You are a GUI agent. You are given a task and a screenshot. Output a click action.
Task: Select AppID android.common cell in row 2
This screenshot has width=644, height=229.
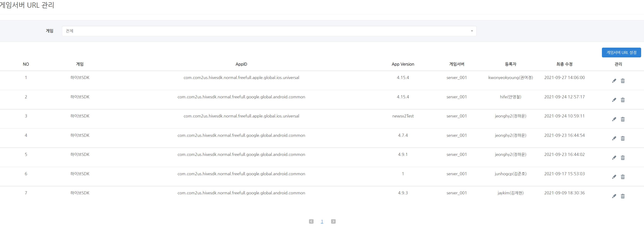pyautogui.click(x=241, y=97)
